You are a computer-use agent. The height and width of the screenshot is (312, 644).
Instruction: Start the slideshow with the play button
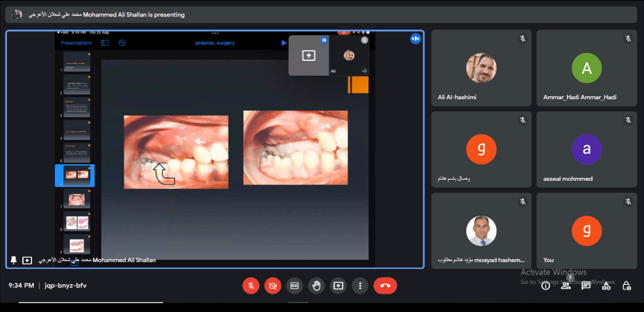coord(284,43)
